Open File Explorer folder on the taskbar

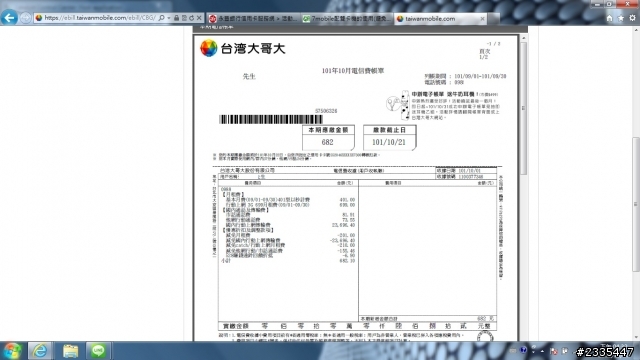[70, 351]
